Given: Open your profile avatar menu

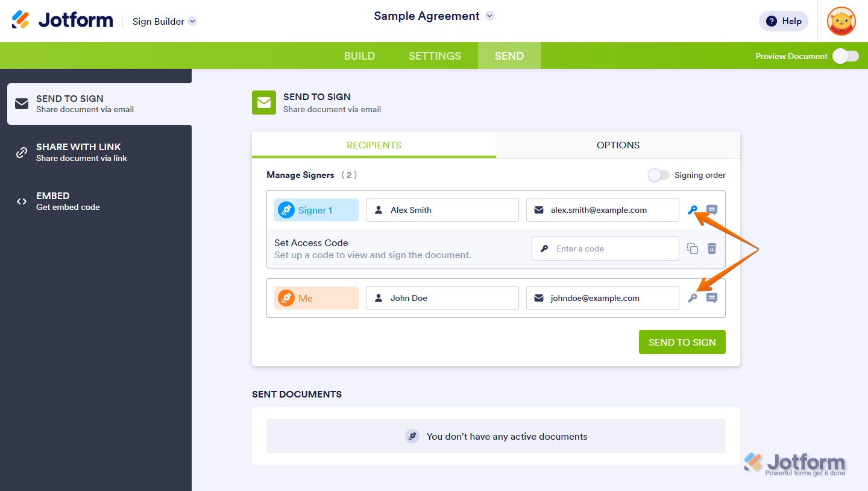Looking at the screenshot, I should coord(841,21).
